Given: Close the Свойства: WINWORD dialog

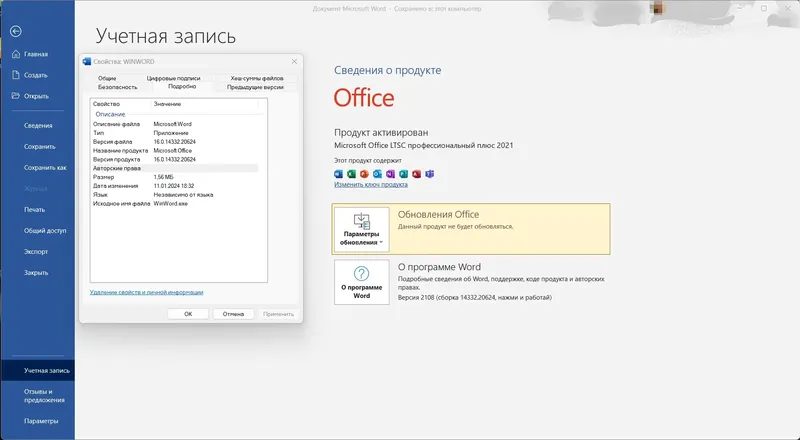Looking at the screenshot, I should tap(294, 61).
